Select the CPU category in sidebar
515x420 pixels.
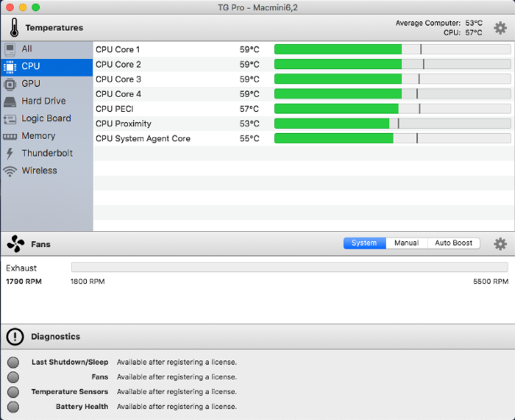coord(30,66)
